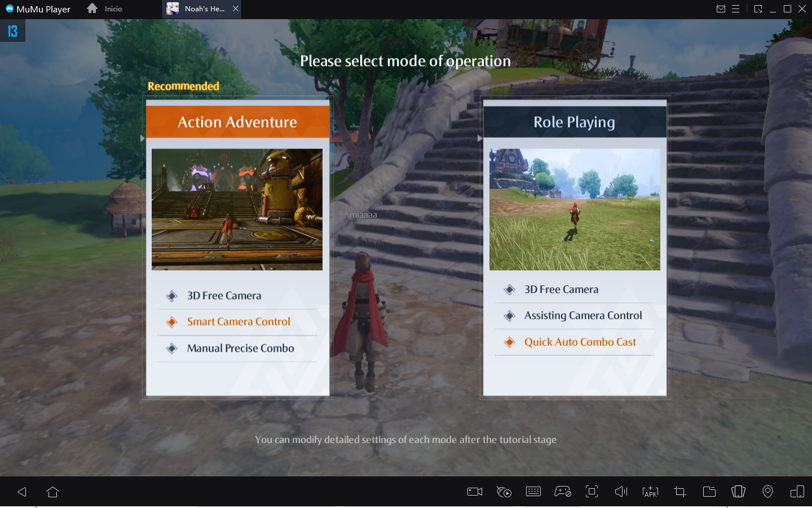This screenshot has width=812, height=508.
Task: Click the screen recorder camera icon
Action: (x=475, y=492)
